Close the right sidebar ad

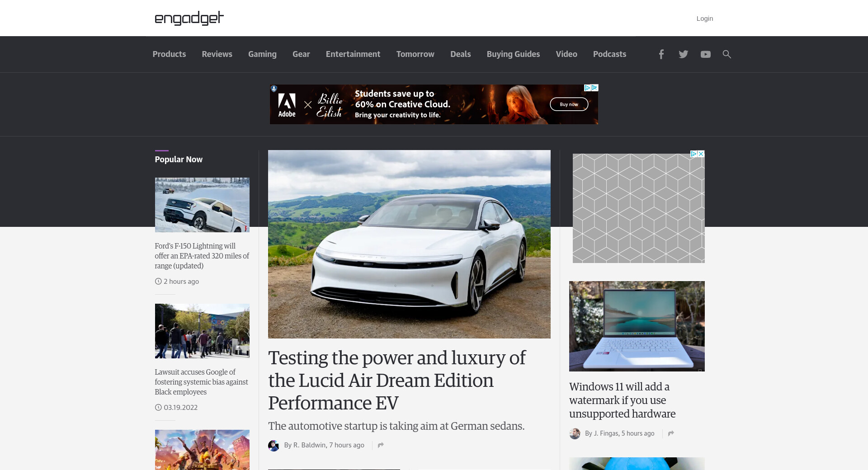(x=701, y=154)
